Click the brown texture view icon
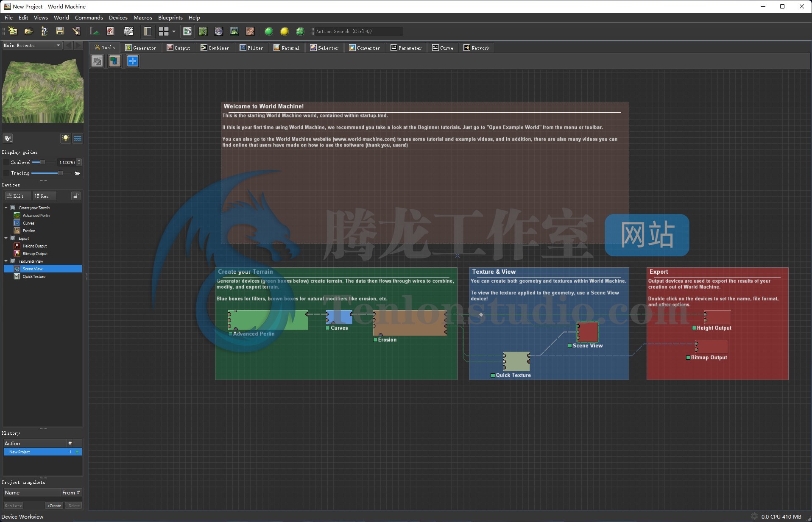This screenshot has width=812, height=522. tap(250, 31)
